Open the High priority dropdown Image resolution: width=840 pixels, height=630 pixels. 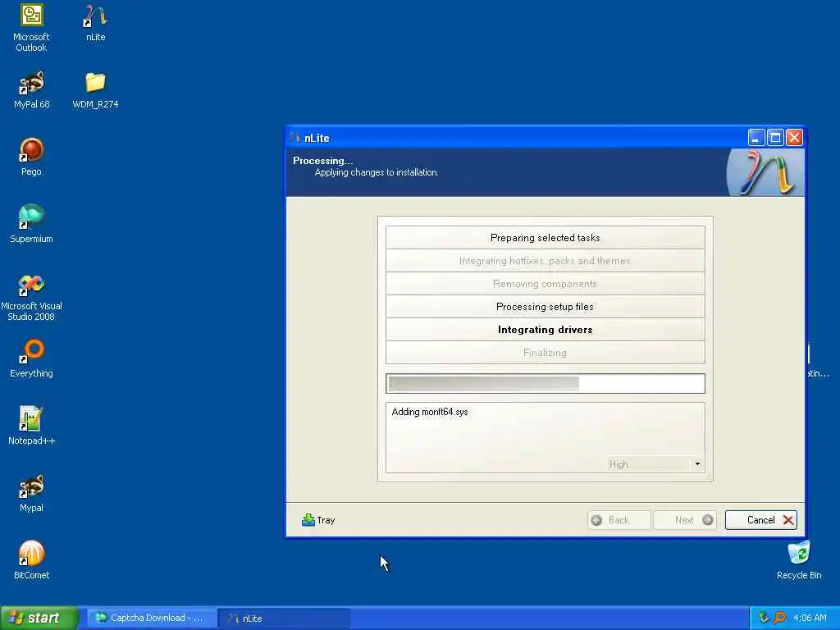click(655, 464)
